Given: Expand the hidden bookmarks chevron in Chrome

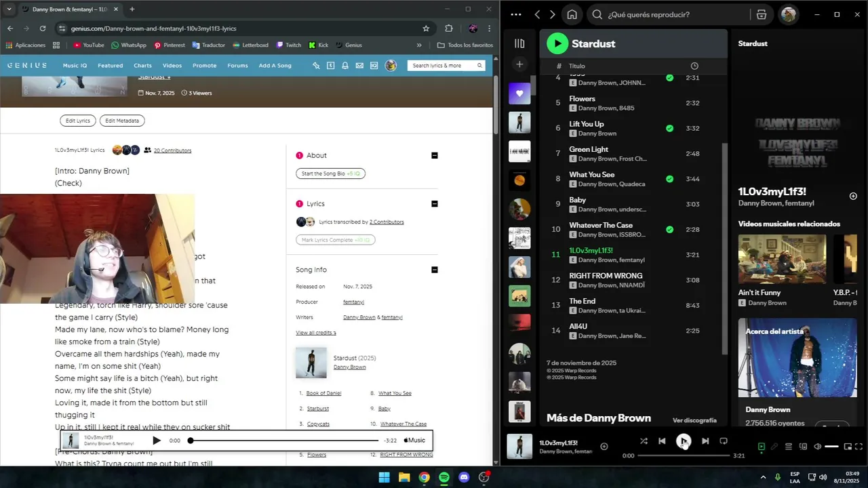Looking at the screenshot, I should click(x=419, y=45).
